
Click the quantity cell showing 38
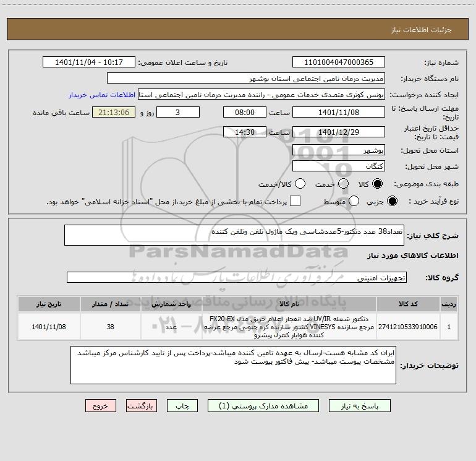click(x=110, y=327)
